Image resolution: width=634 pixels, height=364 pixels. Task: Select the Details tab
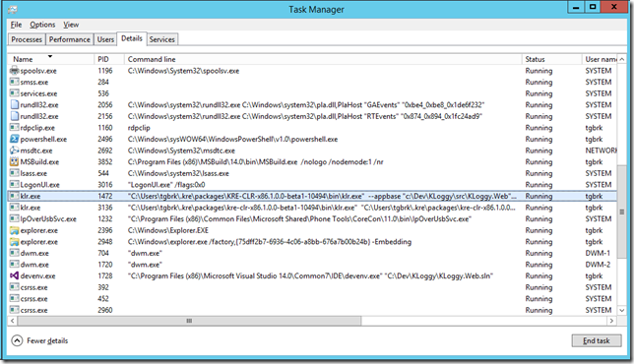132,38
